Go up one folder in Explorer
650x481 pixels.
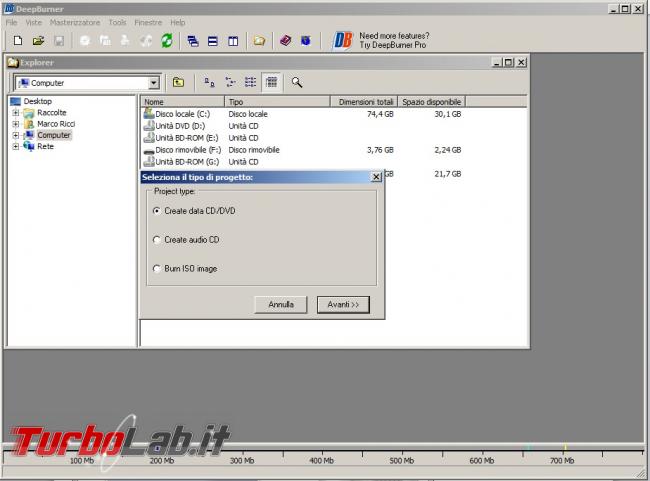tap(178, 82)
